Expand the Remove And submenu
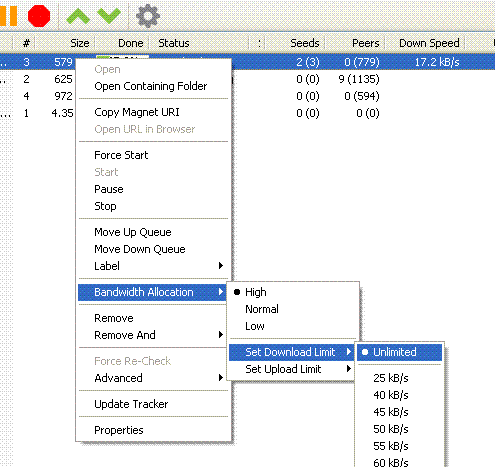 [152, 335]
